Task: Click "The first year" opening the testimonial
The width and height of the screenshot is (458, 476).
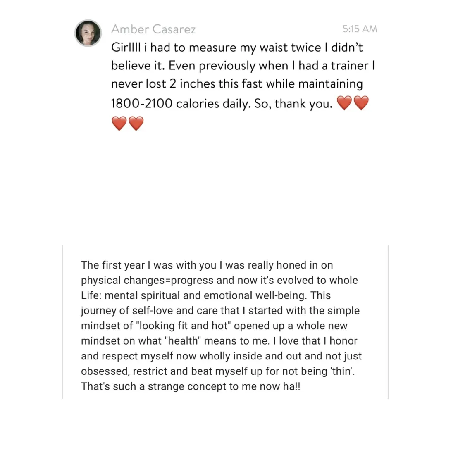Action: click(113, 265)
